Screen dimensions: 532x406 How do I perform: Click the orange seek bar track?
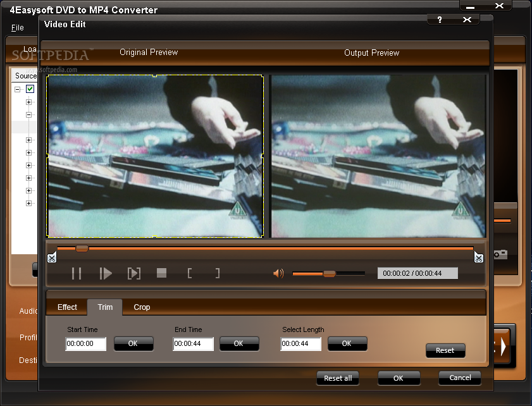(265, 249)
